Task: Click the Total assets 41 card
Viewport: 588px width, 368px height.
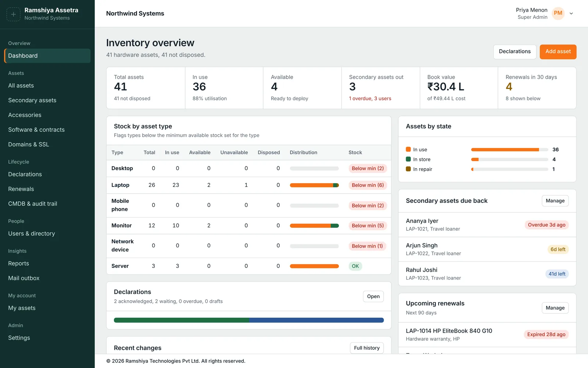Action: [x=146, y=88]
